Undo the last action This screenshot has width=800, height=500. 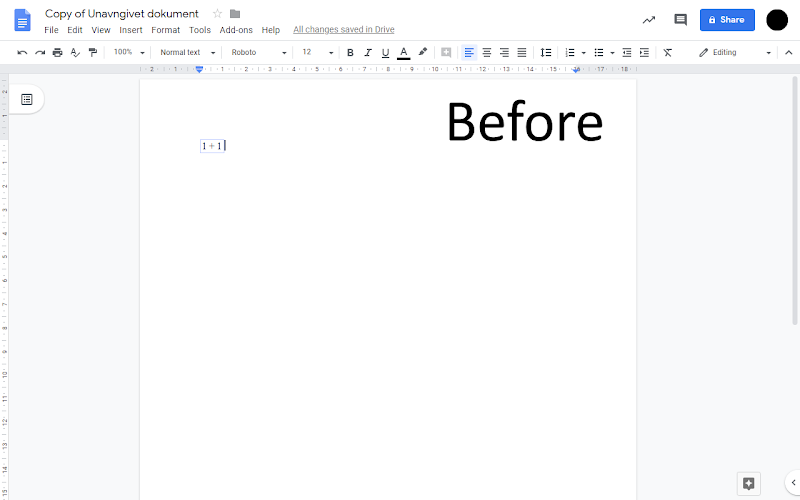point(22,53)
